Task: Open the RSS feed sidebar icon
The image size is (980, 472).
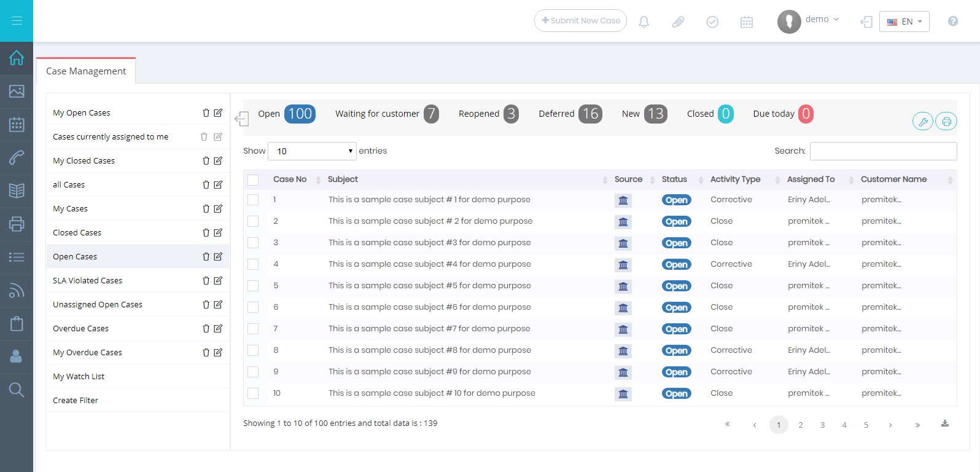Action: pyautogui.click(x=17, y=290)
